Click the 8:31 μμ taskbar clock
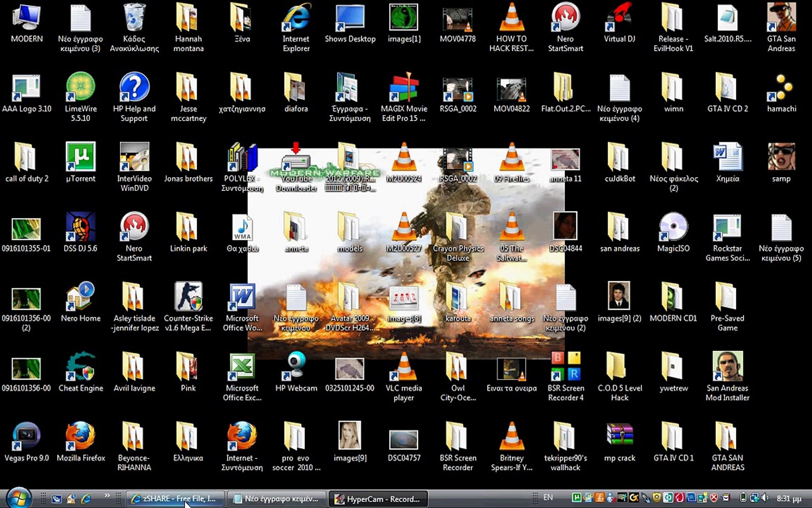812x508 pixels. [789, 498]
